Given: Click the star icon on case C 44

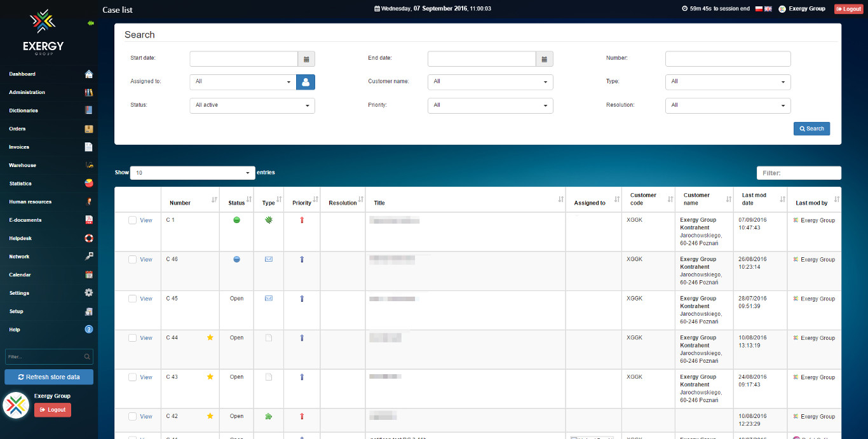Looking at the screenshot, I should [x=210, y=337].
